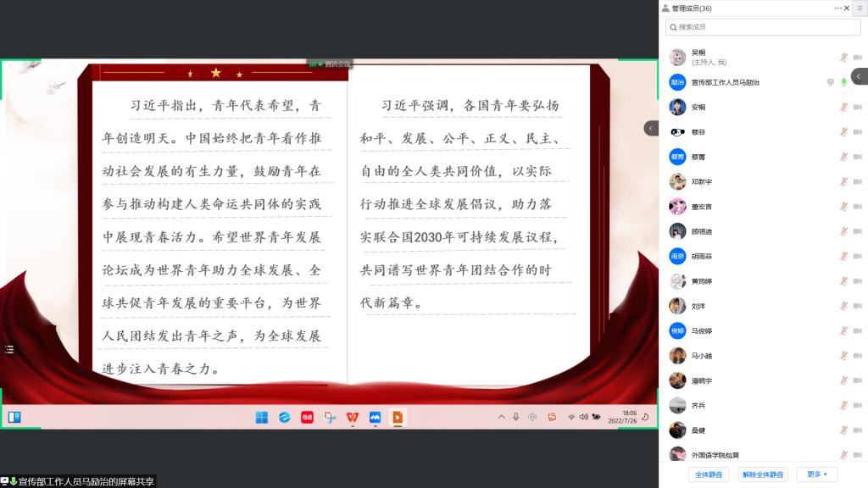This screenshot has width=868, height=488.
Task: Open the three-dot options in member panel header
Action: [x=837, y=8]
